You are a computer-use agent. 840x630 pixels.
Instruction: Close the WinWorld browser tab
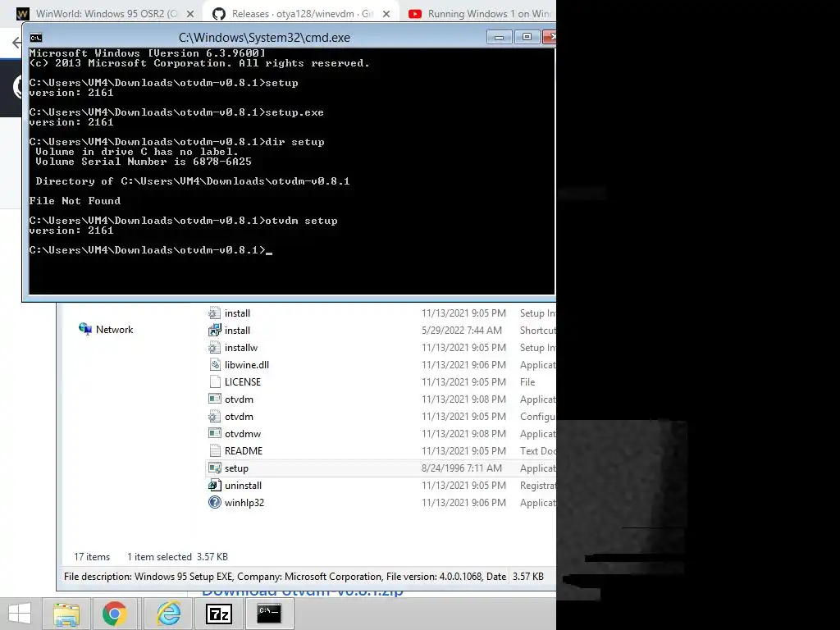[x=190, y=14]
